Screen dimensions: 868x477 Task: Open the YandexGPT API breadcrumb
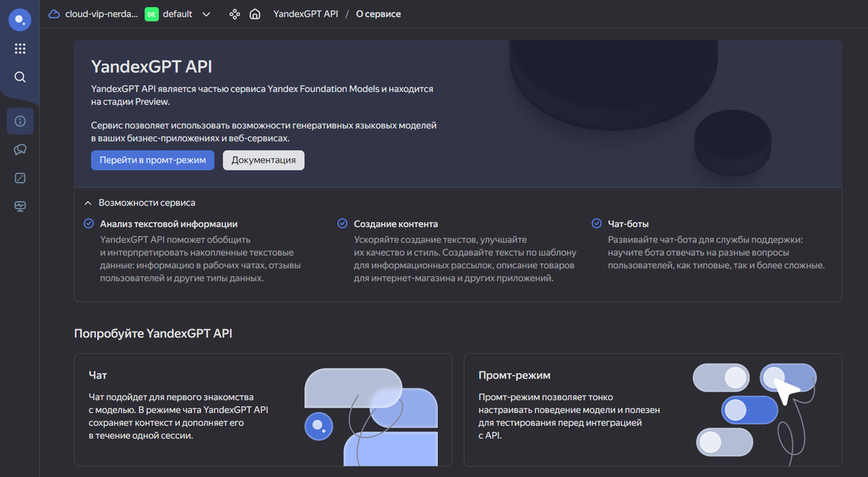pos(305,14)
